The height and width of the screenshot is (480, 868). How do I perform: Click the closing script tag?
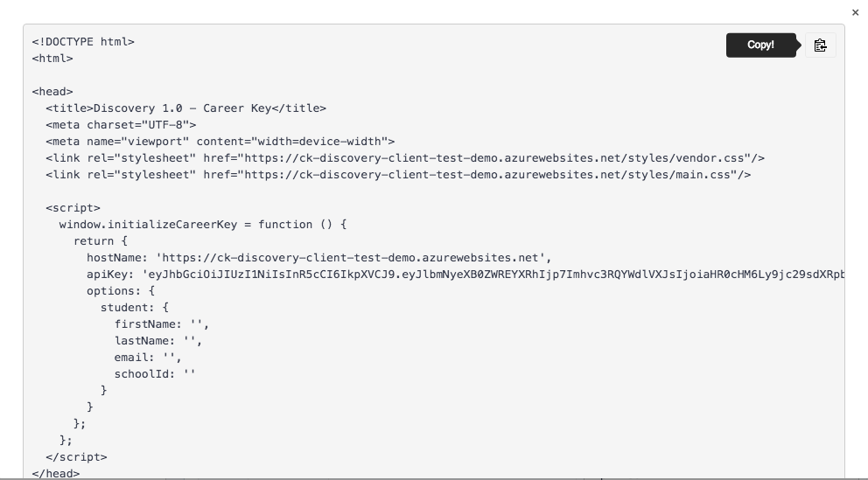click(x=76, y=456)
